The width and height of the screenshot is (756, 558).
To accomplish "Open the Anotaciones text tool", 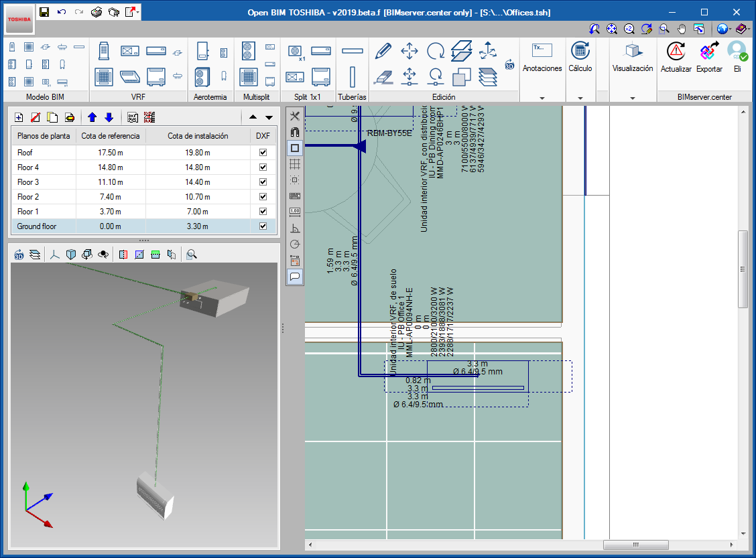I will point(542,51).
